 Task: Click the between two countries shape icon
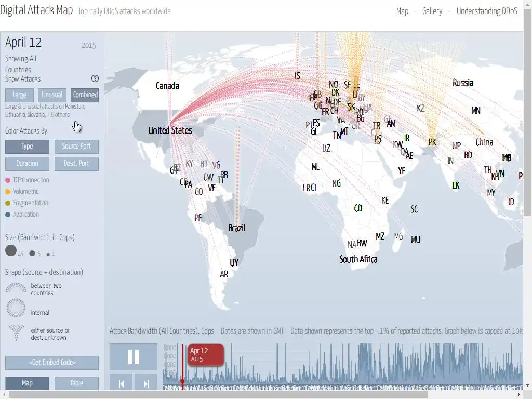pos(16,288)
